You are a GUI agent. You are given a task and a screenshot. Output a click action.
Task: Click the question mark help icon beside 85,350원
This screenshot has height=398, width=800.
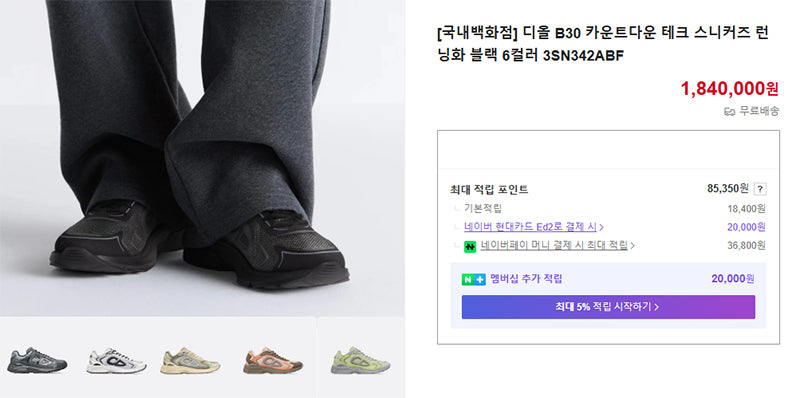tap(760, 189)
